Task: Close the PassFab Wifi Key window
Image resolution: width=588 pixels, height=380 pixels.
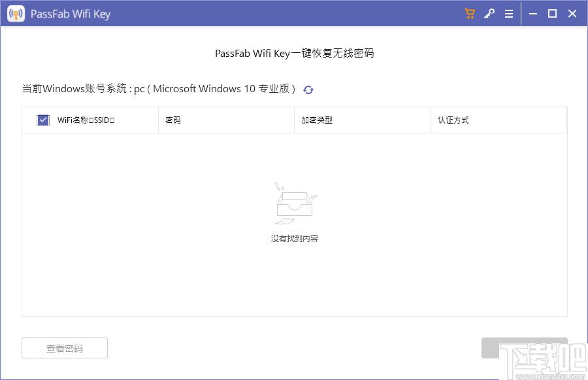Action: [x=572, y=14]
